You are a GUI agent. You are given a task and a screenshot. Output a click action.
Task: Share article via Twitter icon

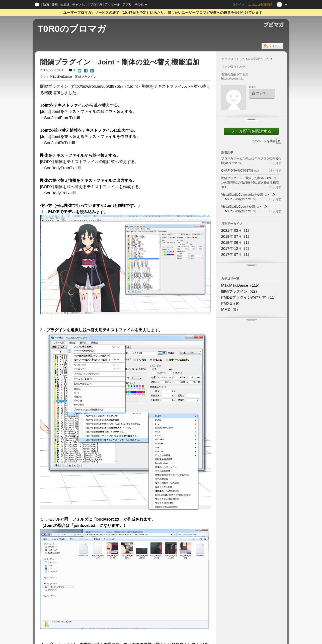79,71
